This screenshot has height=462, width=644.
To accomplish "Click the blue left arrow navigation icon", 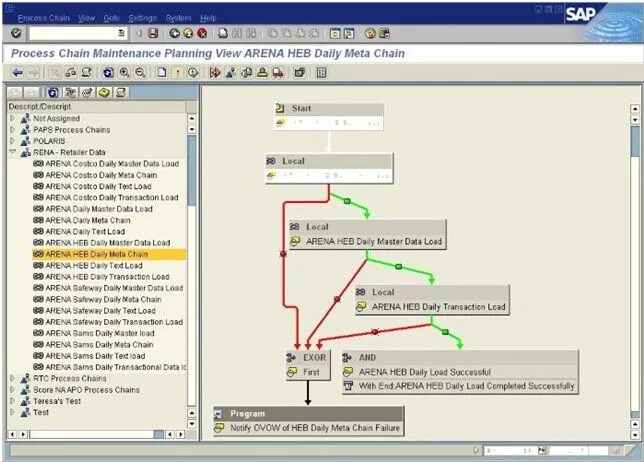I will click(x=17, y=73).
